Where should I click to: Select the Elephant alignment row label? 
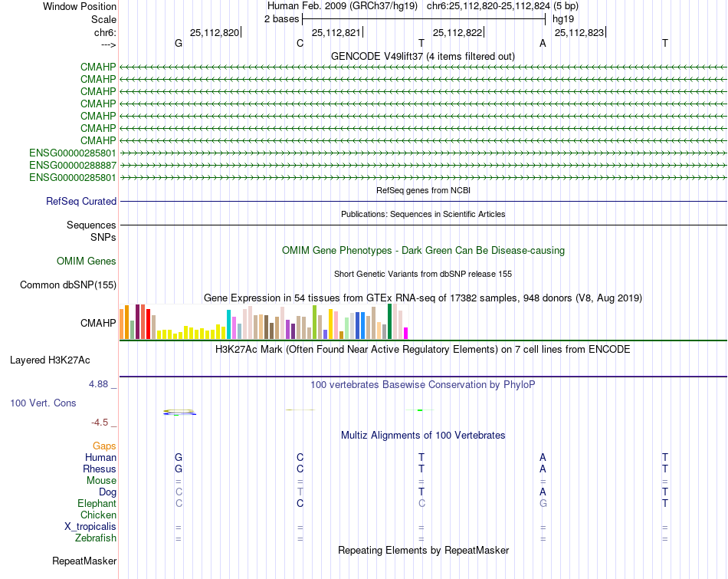pos(97,503)
